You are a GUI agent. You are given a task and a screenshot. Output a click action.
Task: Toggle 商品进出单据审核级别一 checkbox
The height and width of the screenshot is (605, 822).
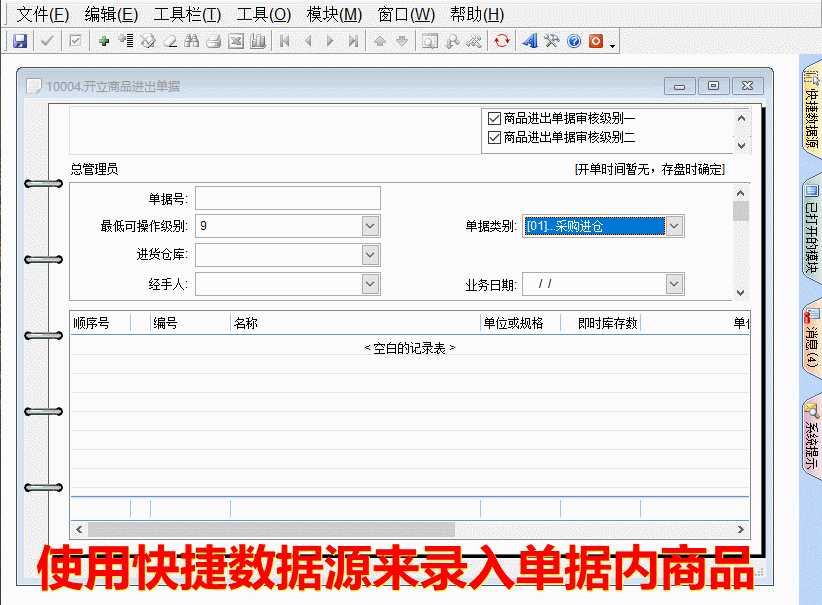[x=494, y=118]
